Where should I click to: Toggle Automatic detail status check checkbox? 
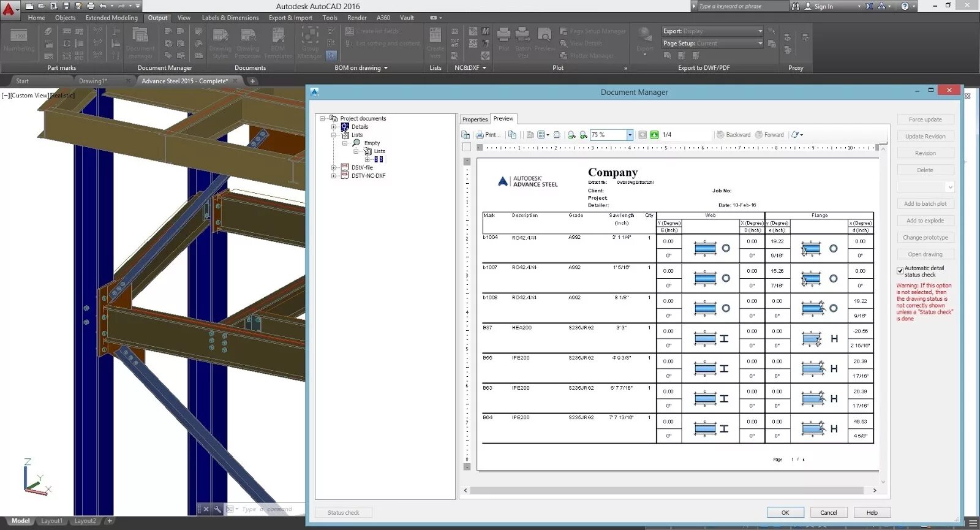900,271
